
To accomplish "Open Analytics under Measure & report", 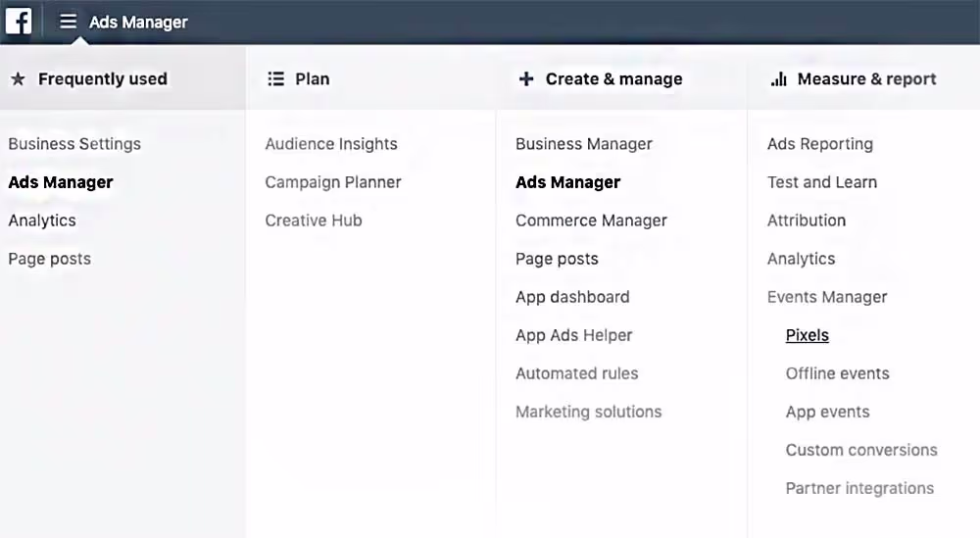I will 802,259.
